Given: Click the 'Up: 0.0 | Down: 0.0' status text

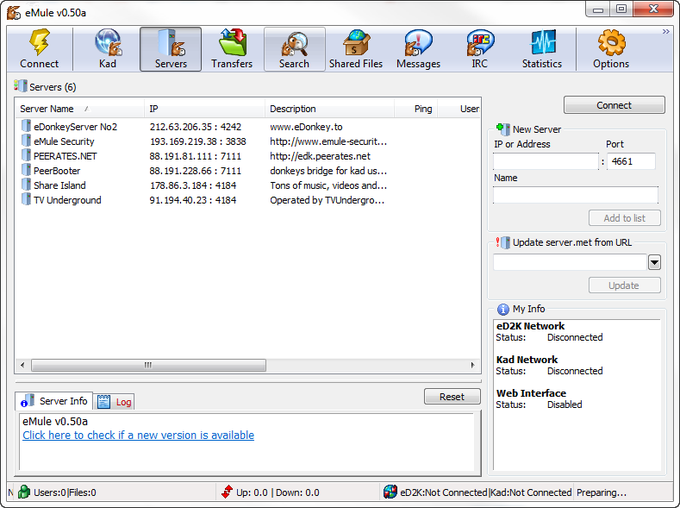Looking at the screenshot, I should [278, 492].
